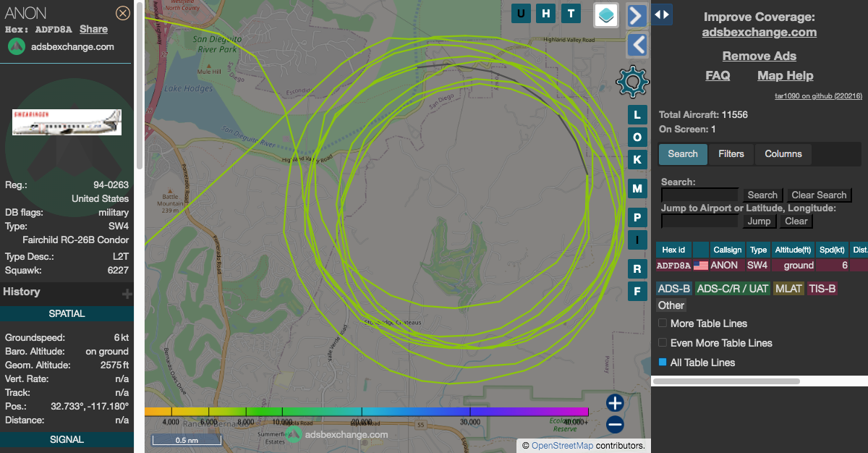Toggle the ADS-C/R / UAT source button
This screenshot has width=868, height=453.
(733, 289)
